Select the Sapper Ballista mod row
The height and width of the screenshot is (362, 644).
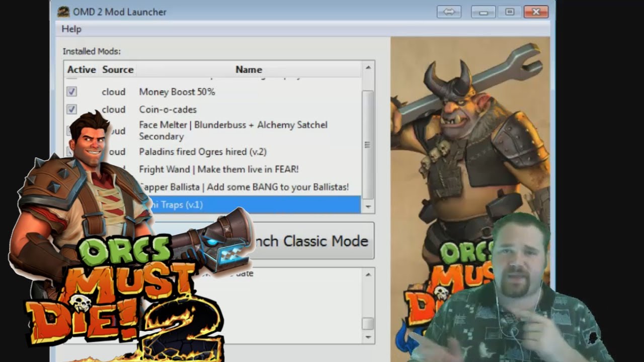point(244,187)
